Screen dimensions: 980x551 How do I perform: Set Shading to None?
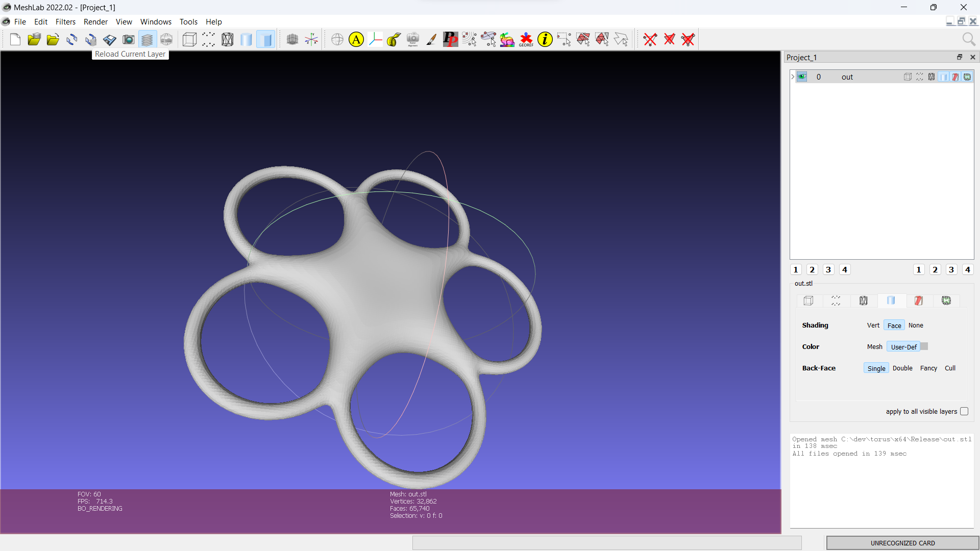916,325
